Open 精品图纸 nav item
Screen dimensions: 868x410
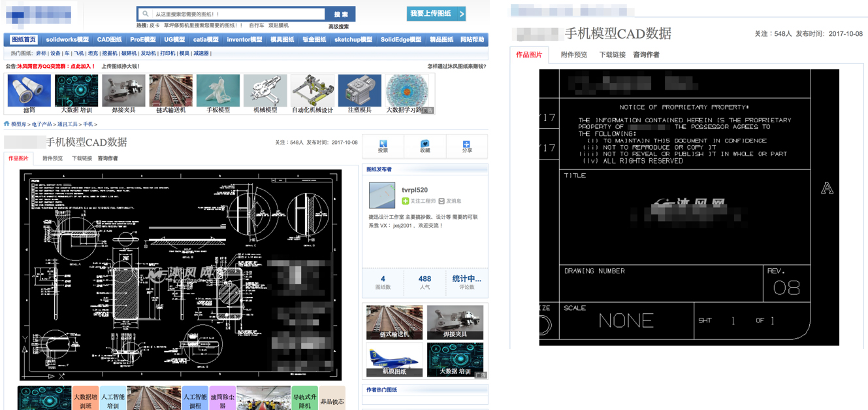pyautogui.click(x=442, y=40)
